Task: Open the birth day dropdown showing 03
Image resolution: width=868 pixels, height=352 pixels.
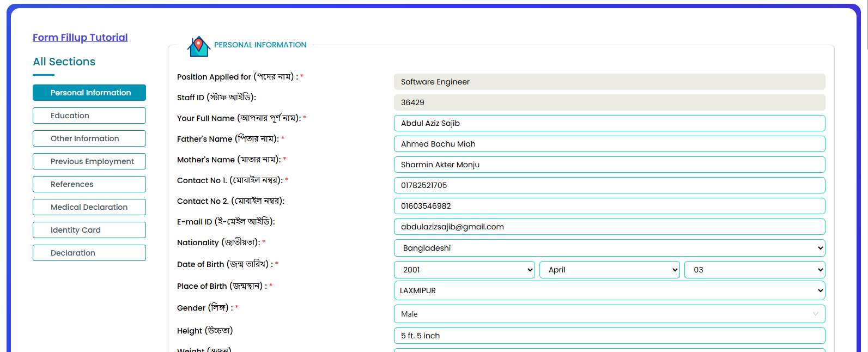Action: tap(754, 270)
